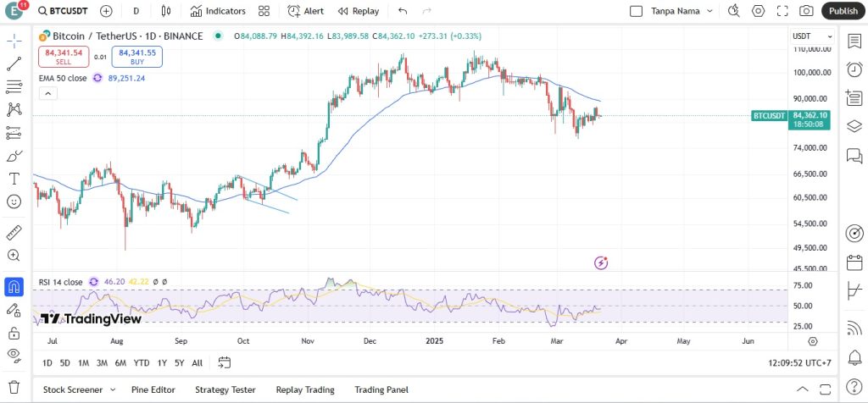Viewport: 868px width, 403px height.
Task: Open the help center question icon
Action: click(x=854, y=386)
